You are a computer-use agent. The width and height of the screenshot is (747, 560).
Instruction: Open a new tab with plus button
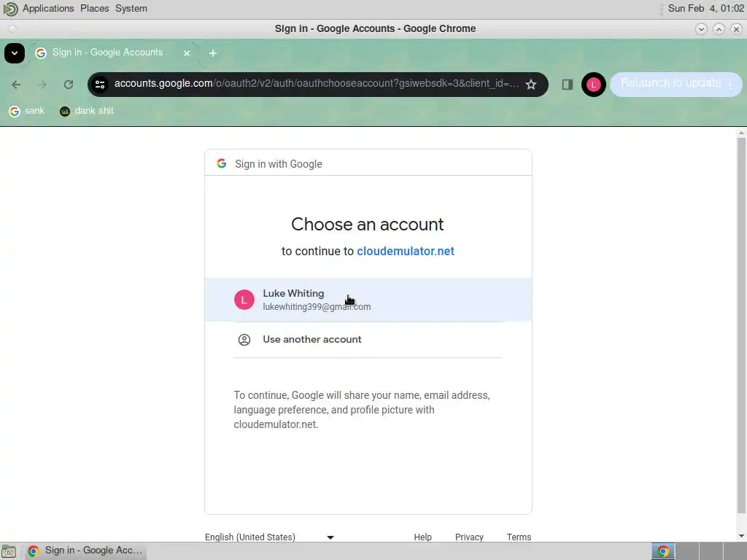[x=213, y=52]
